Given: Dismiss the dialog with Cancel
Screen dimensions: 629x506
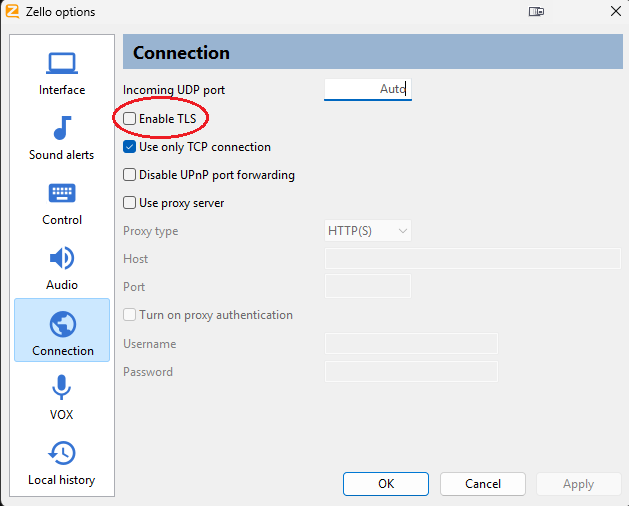Looking at the screenshot, I should (x=483, y=484).
